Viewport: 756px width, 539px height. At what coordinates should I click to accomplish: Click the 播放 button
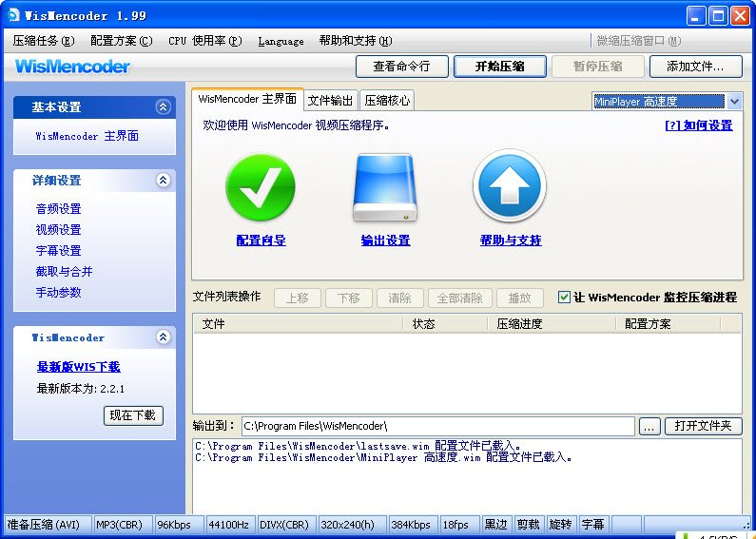520,298
